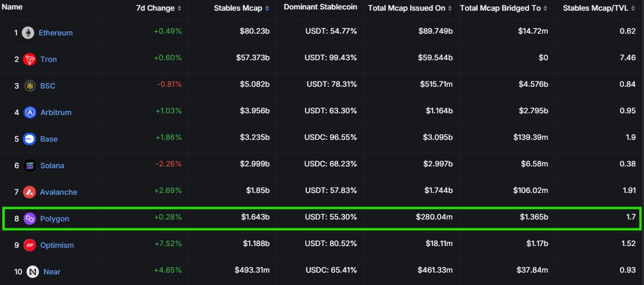Select BSC's $5.082b stables mcap
Screen dimensions: 644x285
coord(255,84)
